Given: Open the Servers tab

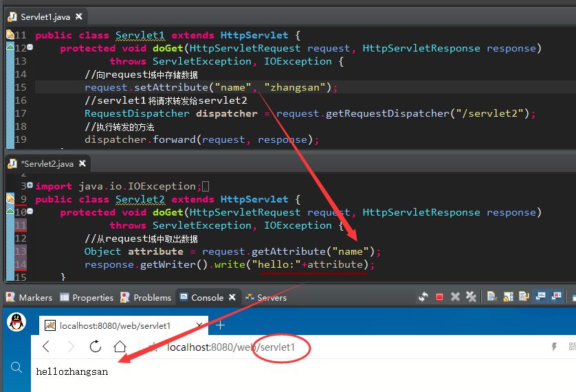Looking at the screenshot, I should click(272, 297).
